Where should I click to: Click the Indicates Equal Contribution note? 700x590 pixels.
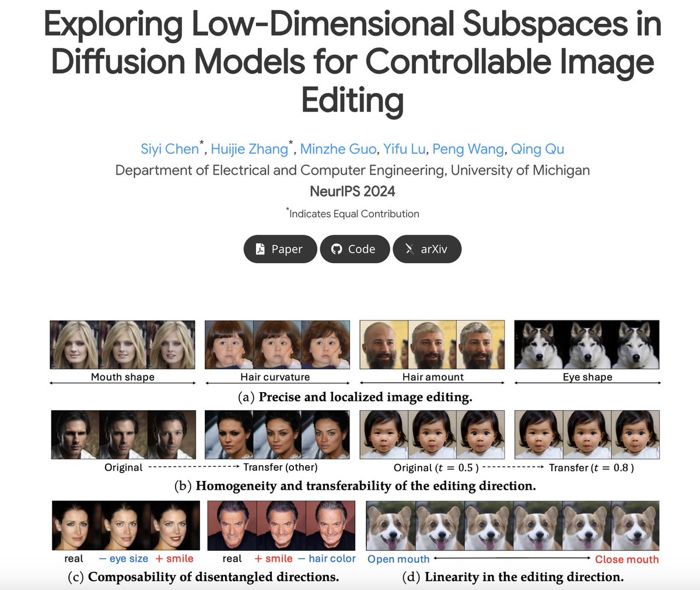[352, 214]
